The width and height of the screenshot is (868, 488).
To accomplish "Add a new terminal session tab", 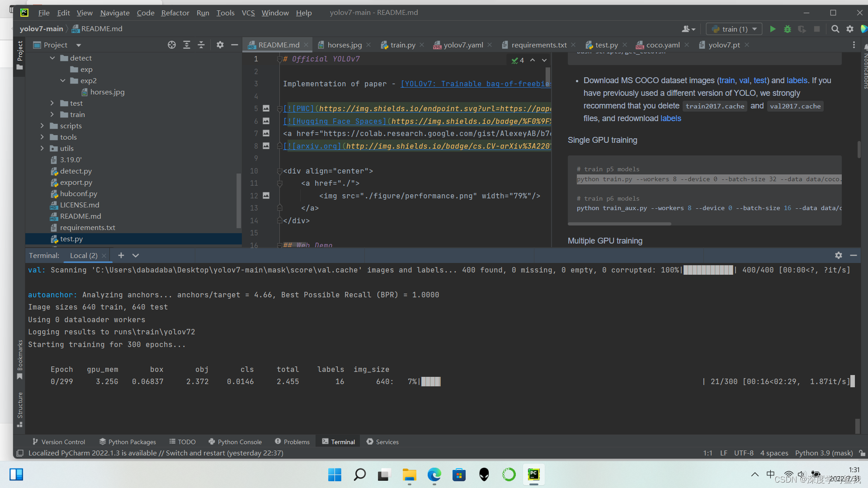I will tap(121, 255).
